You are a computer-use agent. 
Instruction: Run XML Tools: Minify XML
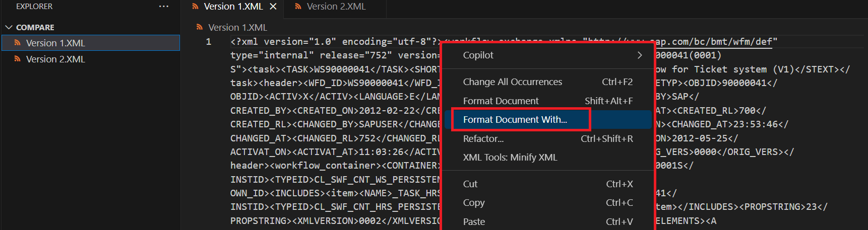point(510,158)
